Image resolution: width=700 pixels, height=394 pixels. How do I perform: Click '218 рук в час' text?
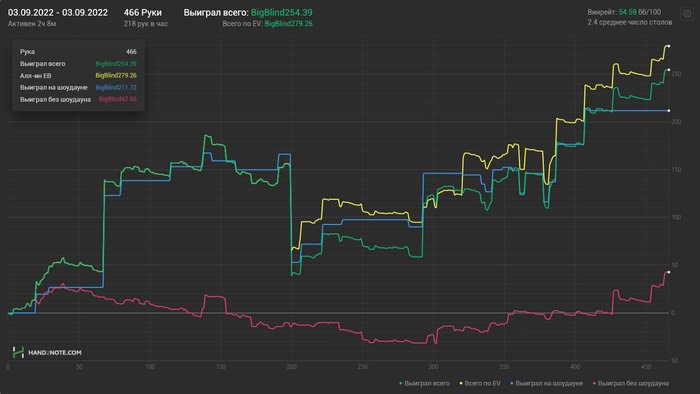[146, 24]
